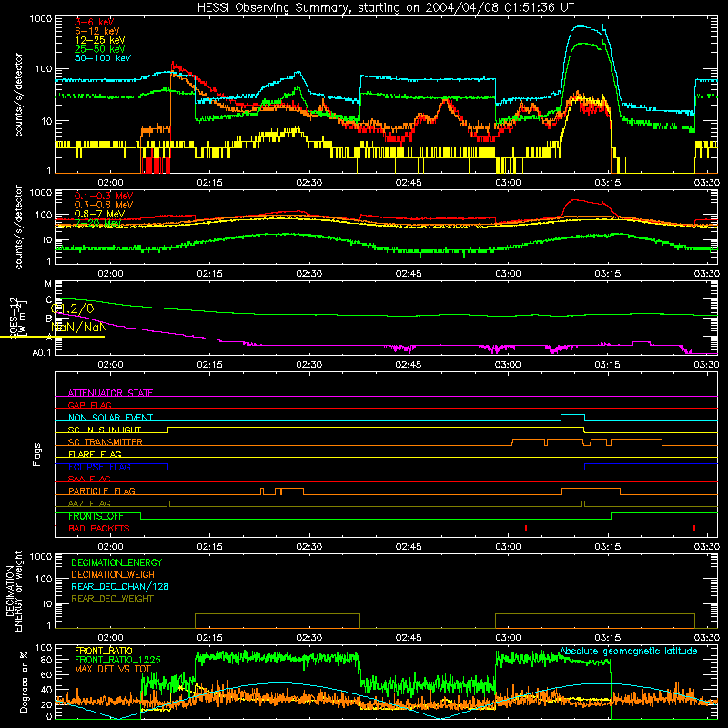Click the 7-20 MeV legend label
The image size is (728, 728).
tap(98, 223)
